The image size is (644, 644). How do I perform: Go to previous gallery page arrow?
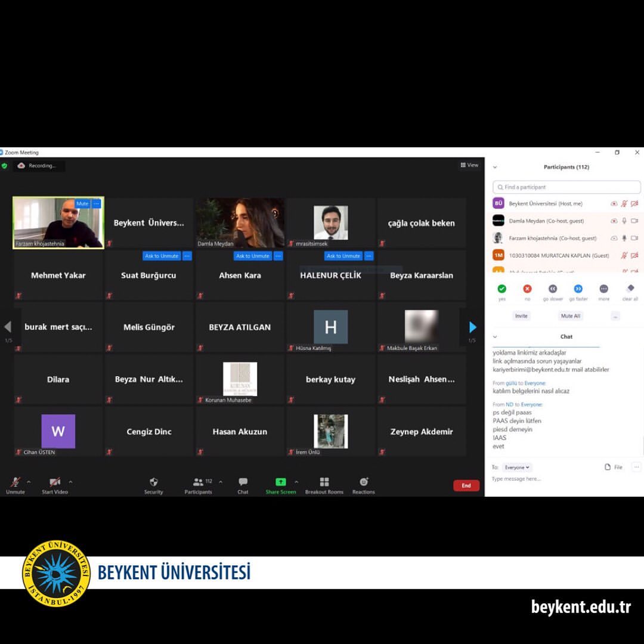point(8,327)
